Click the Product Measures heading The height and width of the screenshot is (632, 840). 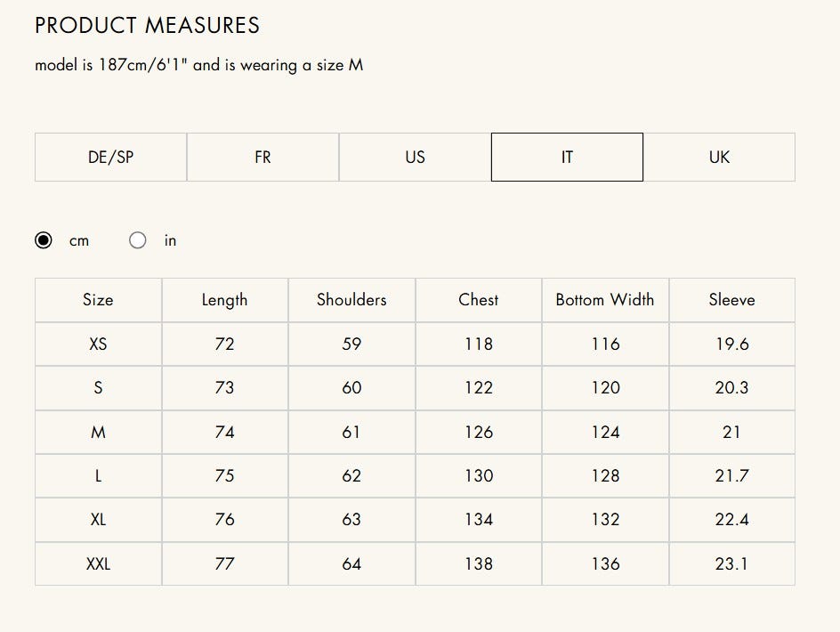tap(148, 25)
